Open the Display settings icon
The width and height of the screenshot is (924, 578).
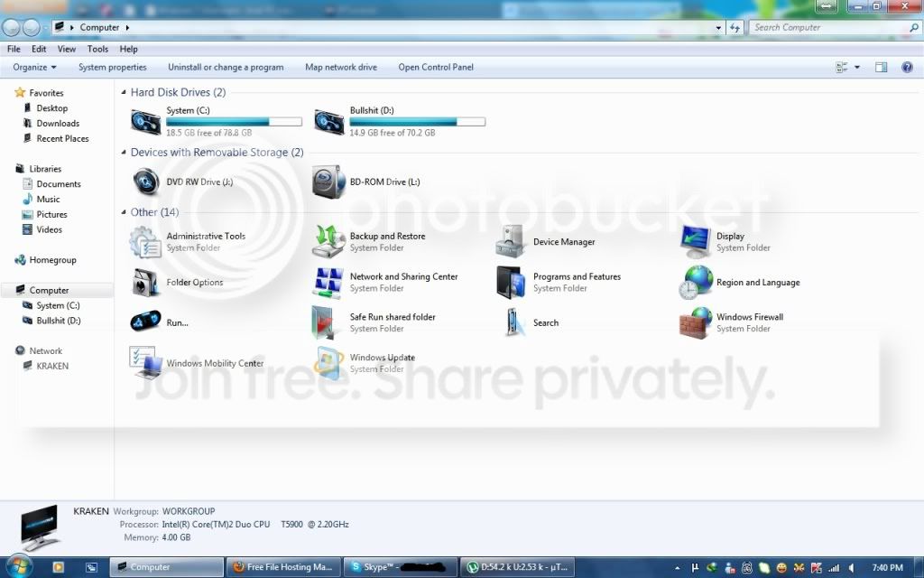[x=696, y=242]
